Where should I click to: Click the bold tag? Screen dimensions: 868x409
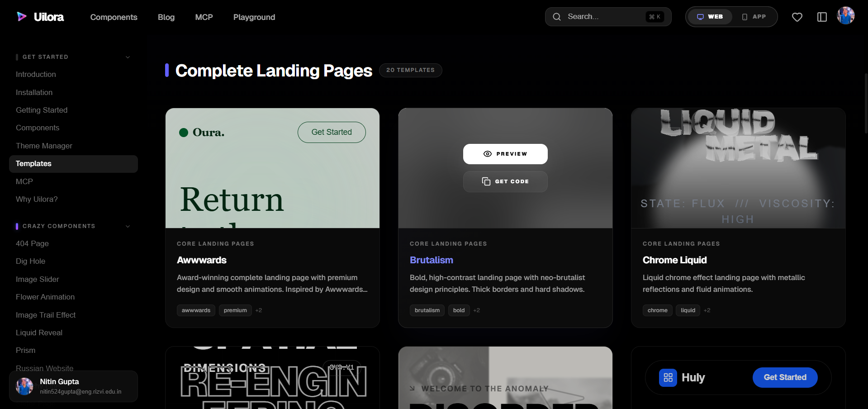coord(459,310)
